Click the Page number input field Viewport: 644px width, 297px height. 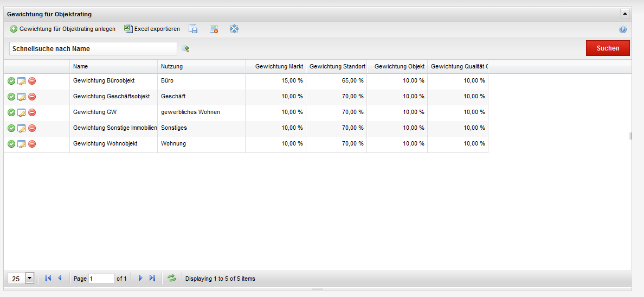click(101, 279)
